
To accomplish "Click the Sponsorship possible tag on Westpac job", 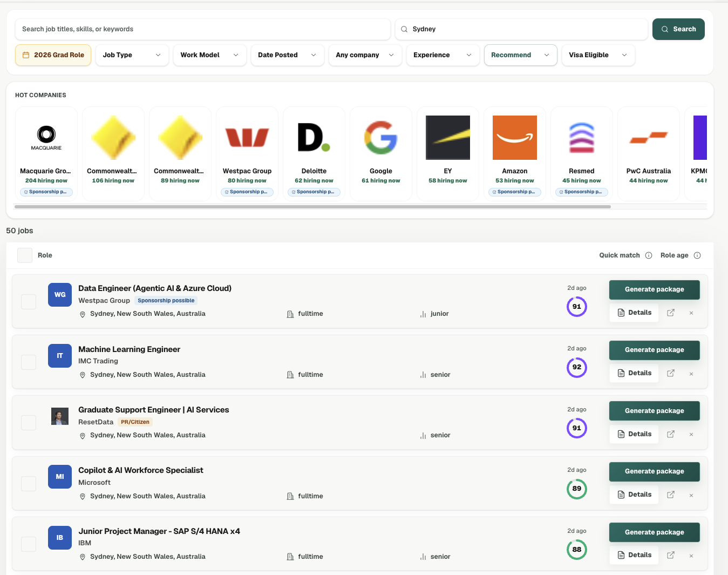I will pyautogui.click(x=166, y=301).
